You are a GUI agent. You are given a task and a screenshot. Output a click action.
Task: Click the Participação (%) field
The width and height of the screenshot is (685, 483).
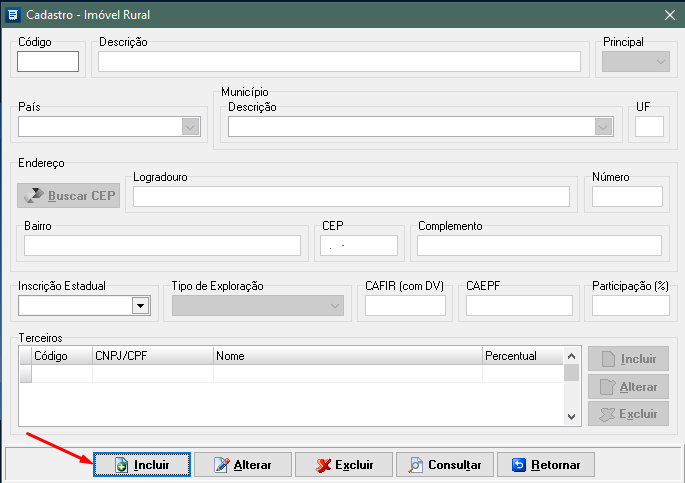pos(630,306)
